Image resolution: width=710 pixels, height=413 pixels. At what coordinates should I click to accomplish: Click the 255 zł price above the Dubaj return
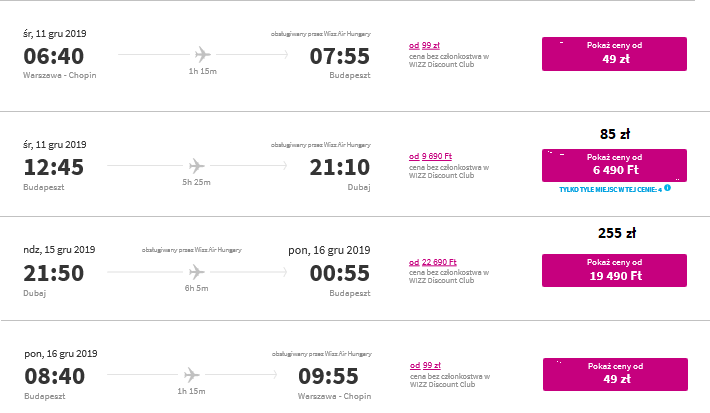click(x=617, y=233)
